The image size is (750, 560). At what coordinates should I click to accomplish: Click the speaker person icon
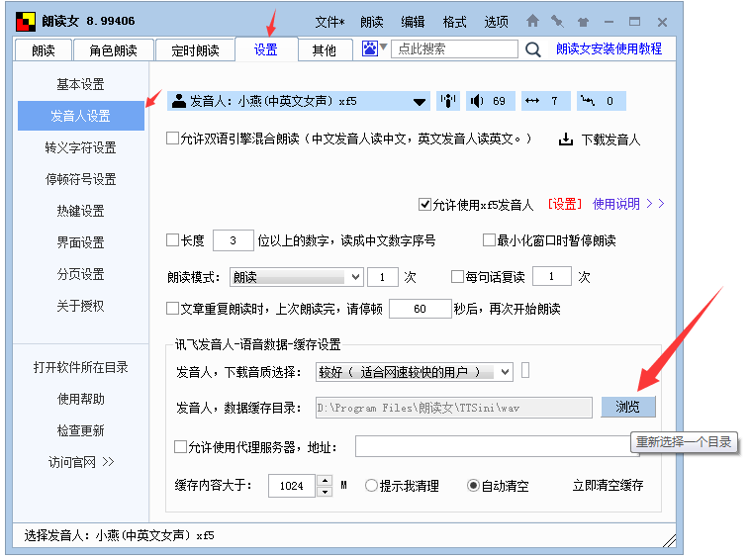pyautogui.click(x=179, y=101)
